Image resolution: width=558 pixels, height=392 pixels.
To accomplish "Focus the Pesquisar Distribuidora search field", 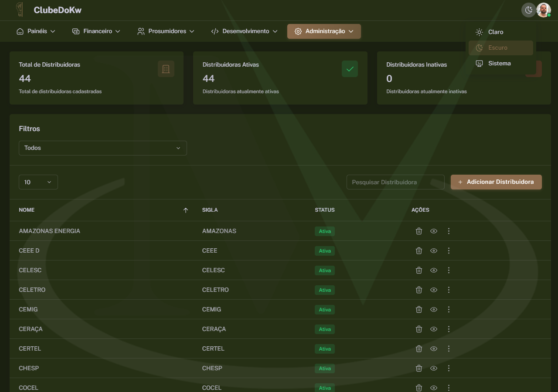I will [x=395, y=182].
